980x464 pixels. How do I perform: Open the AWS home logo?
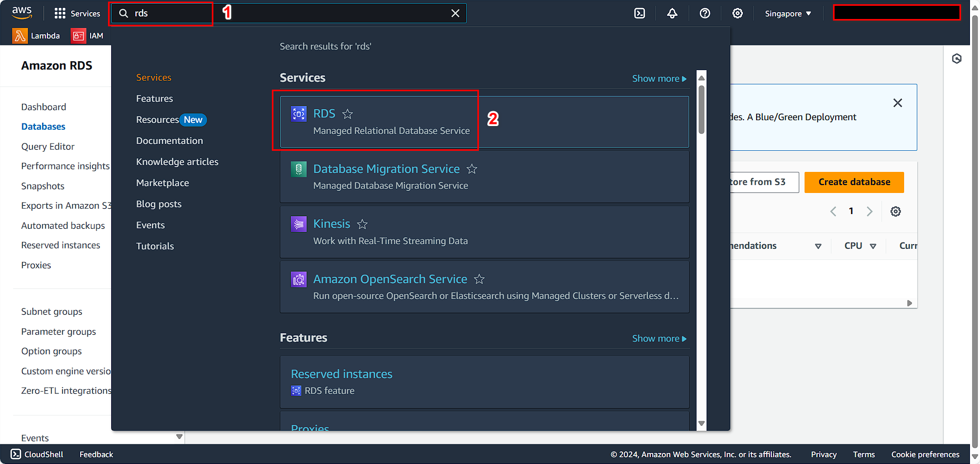point(22,13)
